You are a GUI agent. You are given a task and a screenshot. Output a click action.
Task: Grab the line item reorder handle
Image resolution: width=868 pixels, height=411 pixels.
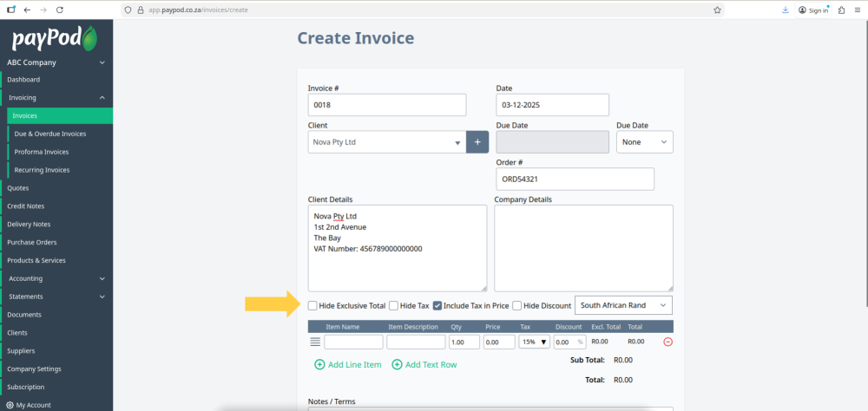[x=315, y=342]
